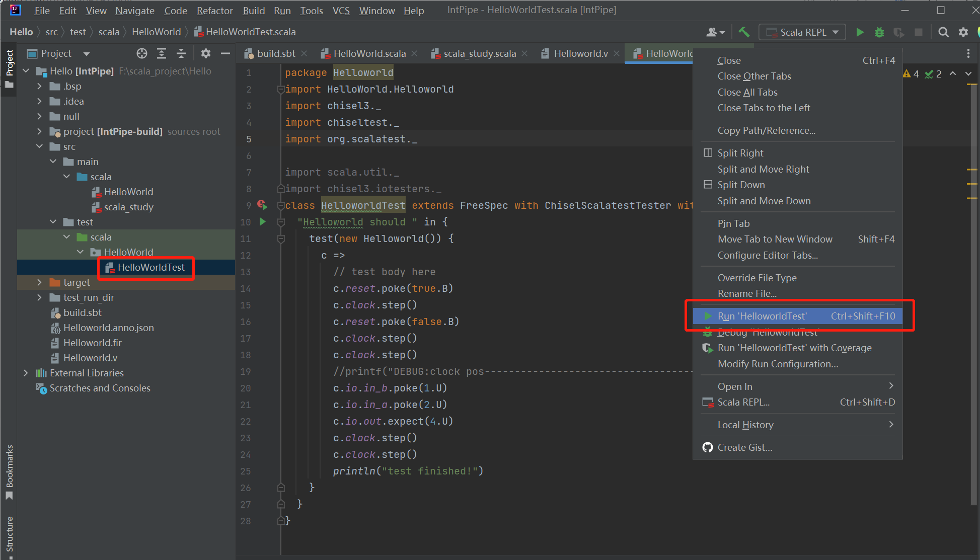
Task: Expand External Libraries node
Action: (x=26, y=373)
